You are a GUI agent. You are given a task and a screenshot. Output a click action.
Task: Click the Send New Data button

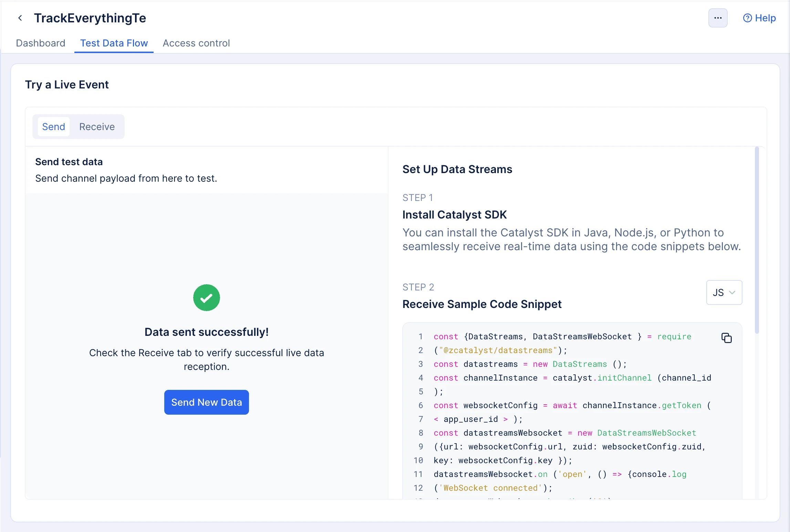[x=207, y=402]
